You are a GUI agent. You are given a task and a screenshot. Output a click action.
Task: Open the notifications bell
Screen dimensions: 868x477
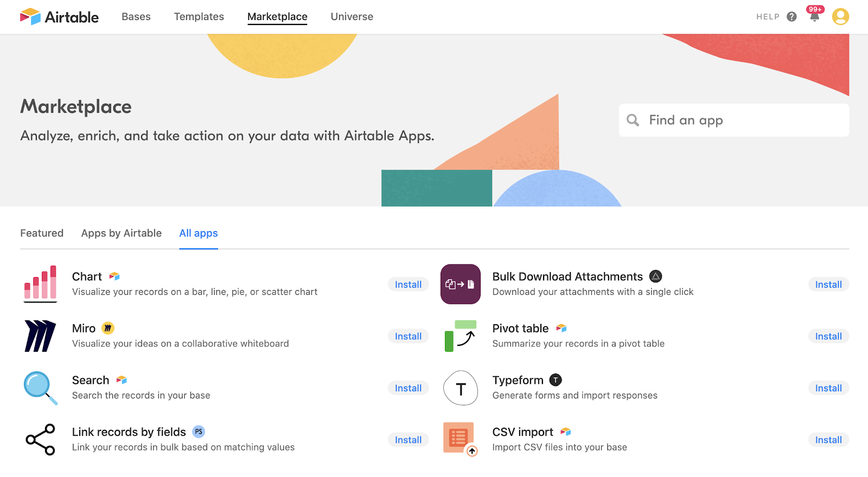(814, 16)
